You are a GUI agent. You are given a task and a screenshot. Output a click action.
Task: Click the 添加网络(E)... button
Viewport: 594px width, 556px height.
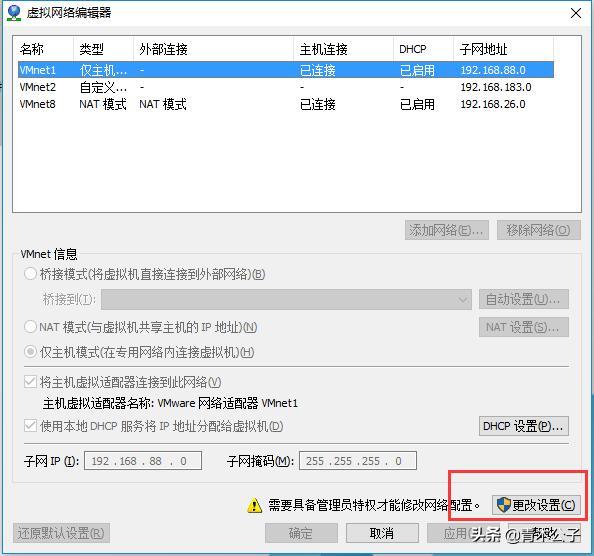pyautogui.click(x=447, y=230)
